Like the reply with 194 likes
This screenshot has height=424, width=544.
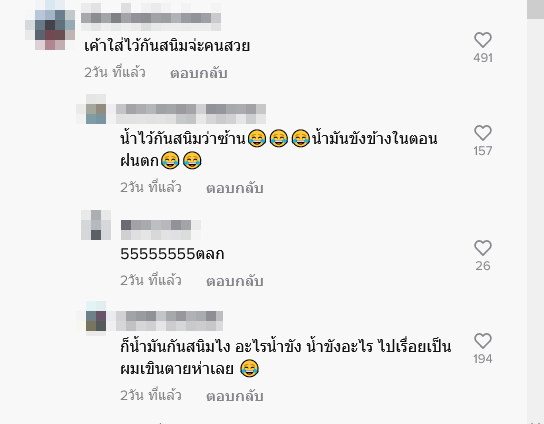483,341
